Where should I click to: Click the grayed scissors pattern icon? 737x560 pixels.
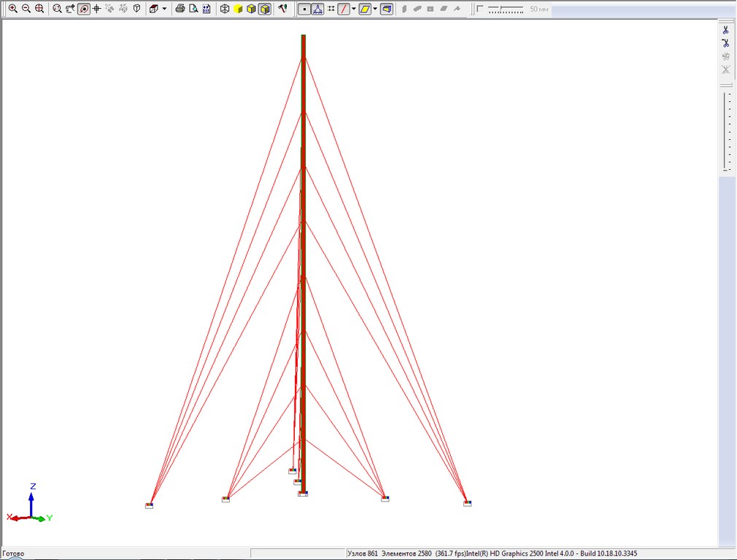tap(726, 56)
